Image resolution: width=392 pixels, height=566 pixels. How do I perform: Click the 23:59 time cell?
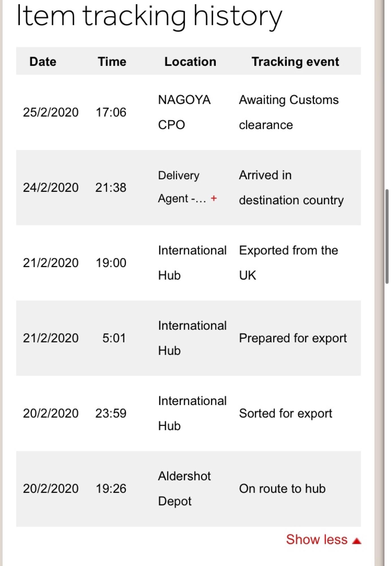click(111, 413)
